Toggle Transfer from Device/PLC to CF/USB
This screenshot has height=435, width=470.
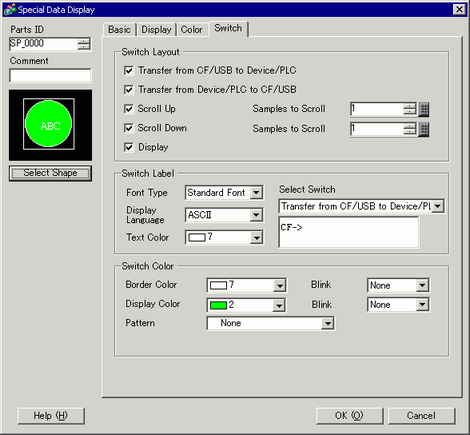pos(129,90)
